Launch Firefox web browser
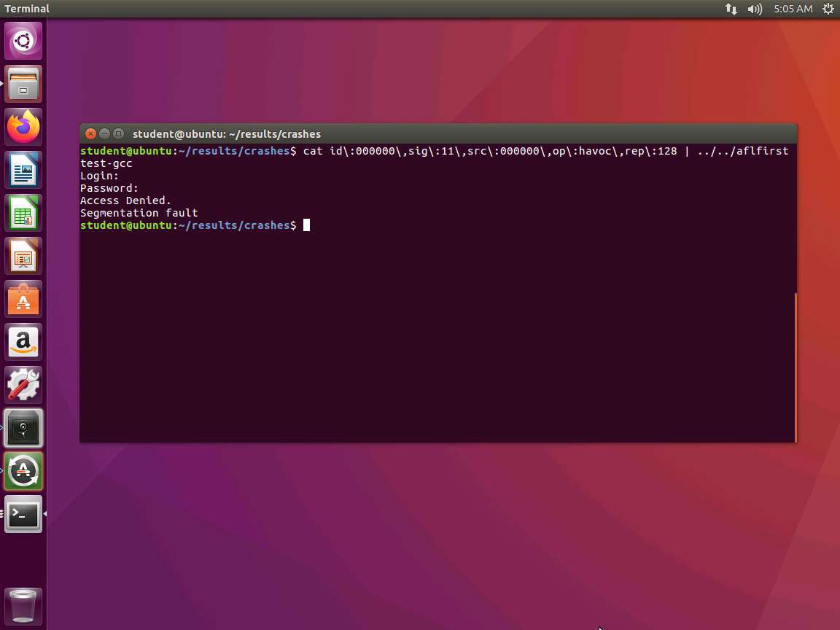This screenshot has width=840, height=630. point(23,127)
